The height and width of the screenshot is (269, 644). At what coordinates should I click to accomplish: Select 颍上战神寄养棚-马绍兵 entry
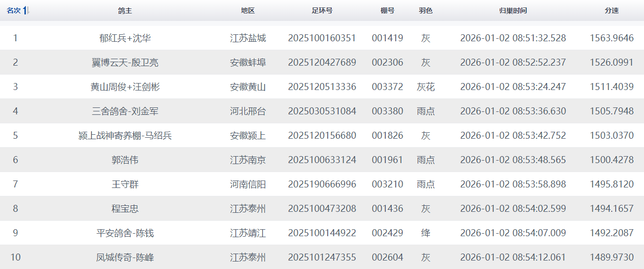[125, 136]
